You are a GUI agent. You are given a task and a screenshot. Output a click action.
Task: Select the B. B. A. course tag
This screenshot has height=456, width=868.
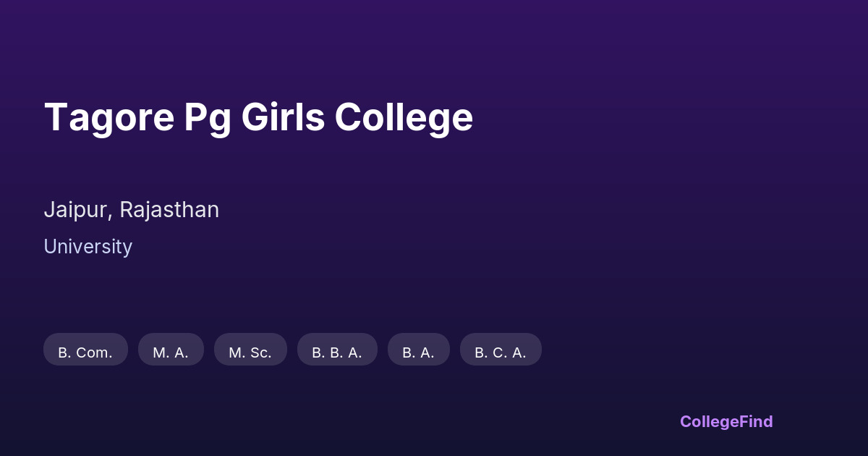coord(337,350)
